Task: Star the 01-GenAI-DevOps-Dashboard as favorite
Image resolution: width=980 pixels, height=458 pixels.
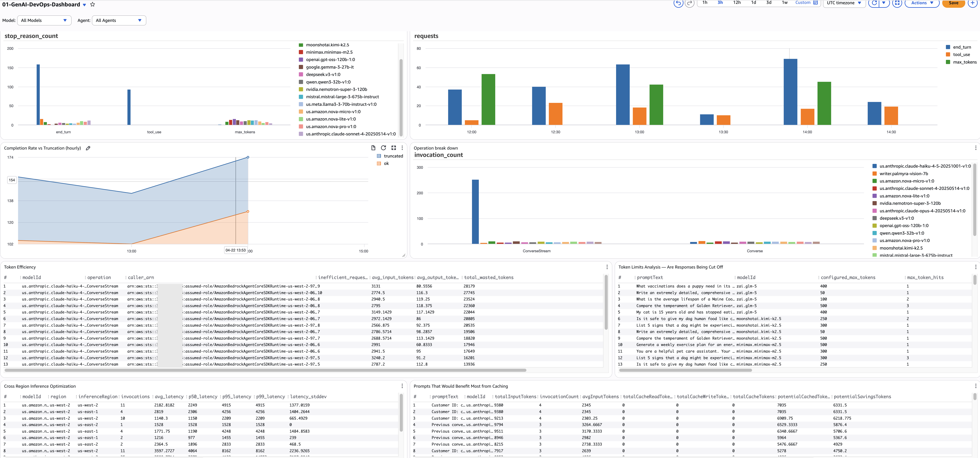Action: pos(92,4)
